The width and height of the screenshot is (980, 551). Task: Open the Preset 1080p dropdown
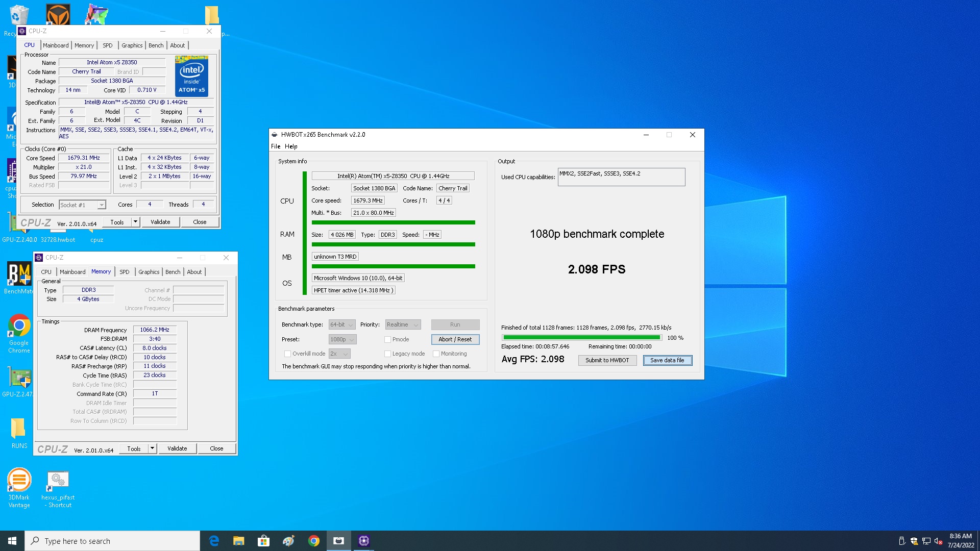(x=342, y=339)
